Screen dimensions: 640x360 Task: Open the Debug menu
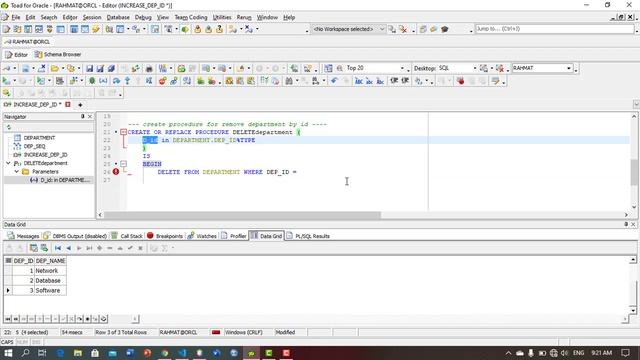point(143,17)
